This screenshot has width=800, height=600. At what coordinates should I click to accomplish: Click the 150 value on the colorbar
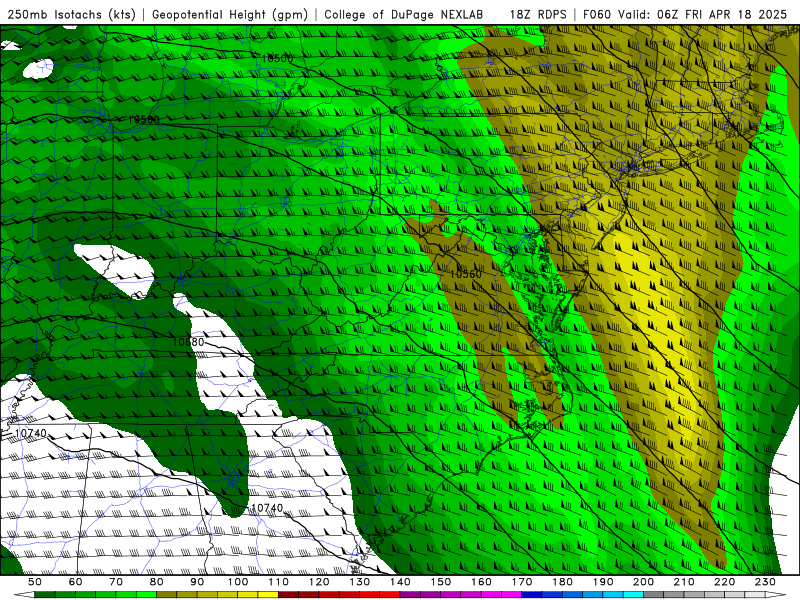coord(441,582)
